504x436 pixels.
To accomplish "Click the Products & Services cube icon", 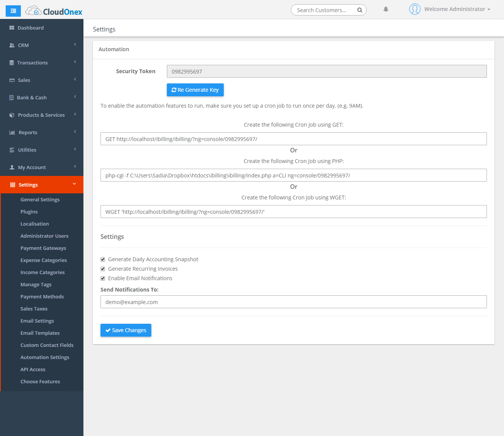I will click(12, 115).
